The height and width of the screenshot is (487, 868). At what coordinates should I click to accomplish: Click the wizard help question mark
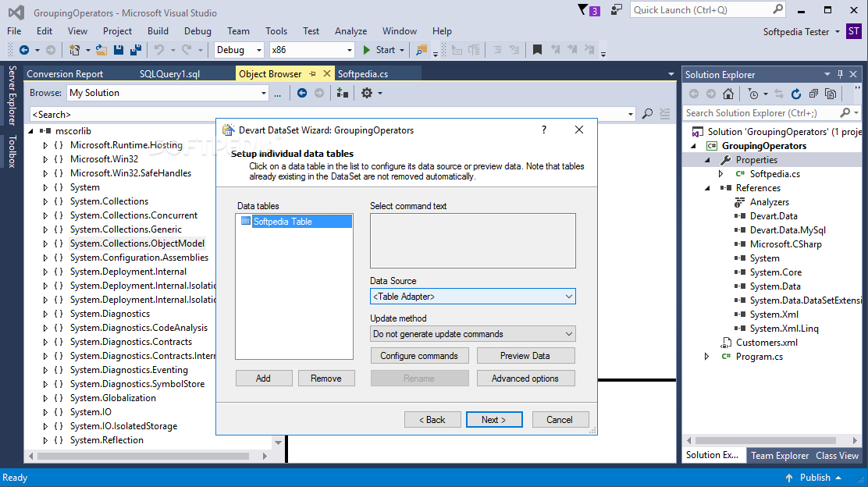(x=543, y=130)
